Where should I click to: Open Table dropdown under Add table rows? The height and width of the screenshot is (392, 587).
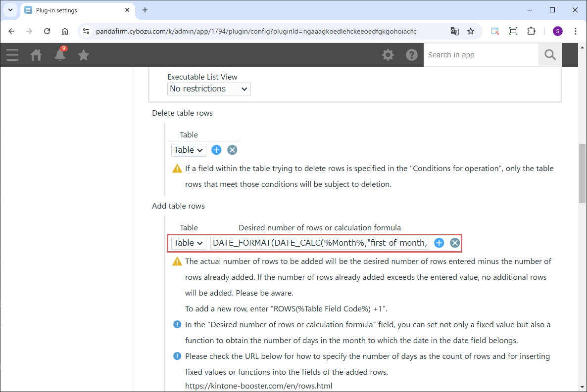[x=189, y=243]
